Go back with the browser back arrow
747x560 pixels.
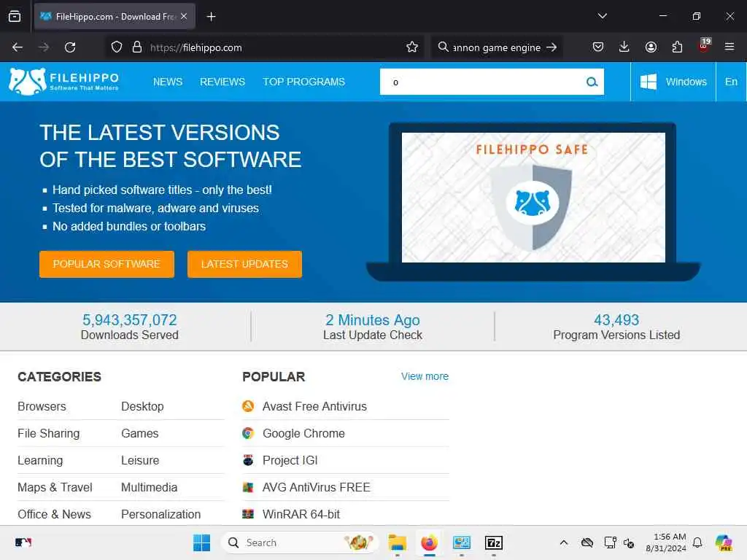pos(18,47)
